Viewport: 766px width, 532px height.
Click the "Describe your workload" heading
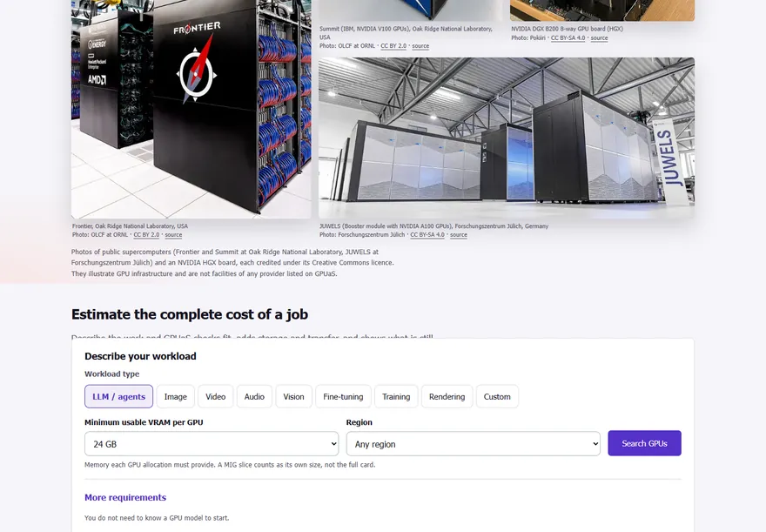140,356
